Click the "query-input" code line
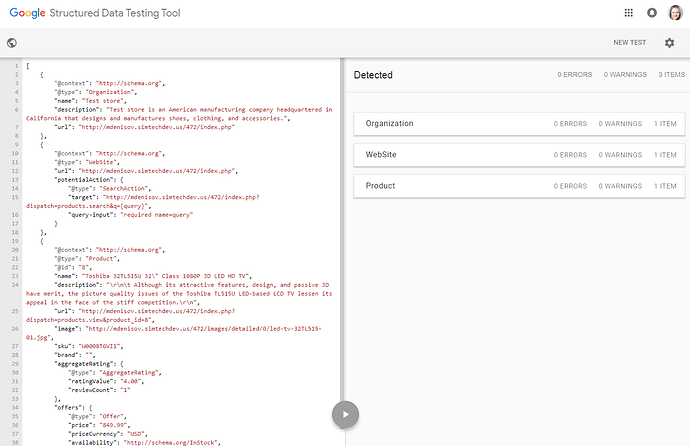The height and width of the screenshot is (446, 690). click(131, 215)
